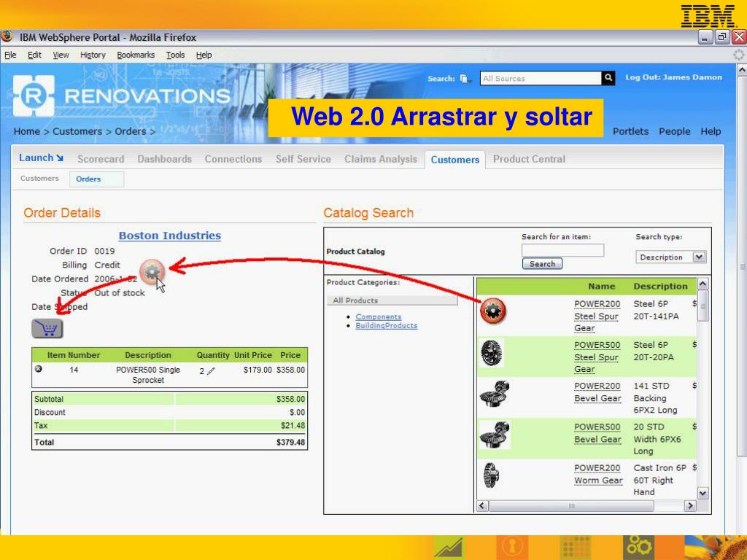Open POWER200 Worm Gear name link
747x560 pixels.
[598, 474]
